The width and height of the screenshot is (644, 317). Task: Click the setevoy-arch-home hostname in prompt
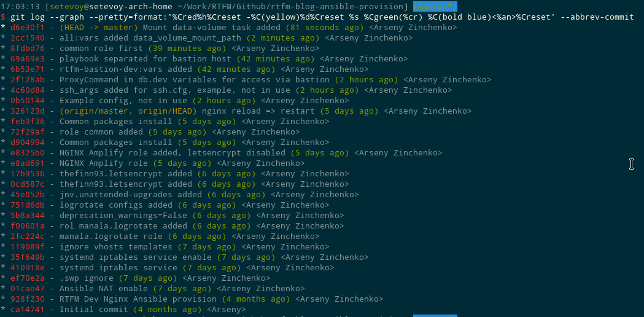pyautogui.click(x=128, y=7)
